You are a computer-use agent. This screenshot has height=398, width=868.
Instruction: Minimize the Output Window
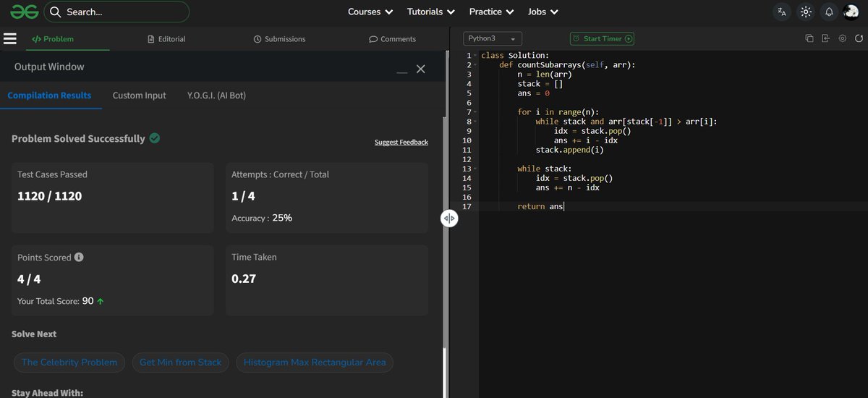[402, 71]
